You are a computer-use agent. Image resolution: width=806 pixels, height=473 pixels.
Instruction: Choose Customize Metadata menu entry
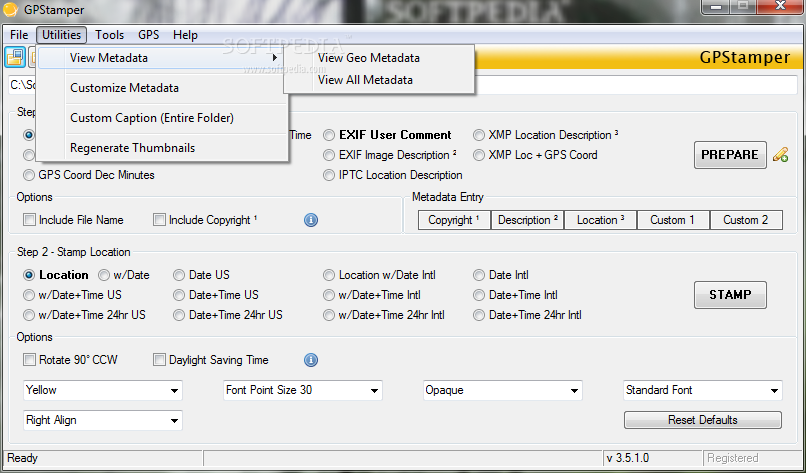pos(161,88)
